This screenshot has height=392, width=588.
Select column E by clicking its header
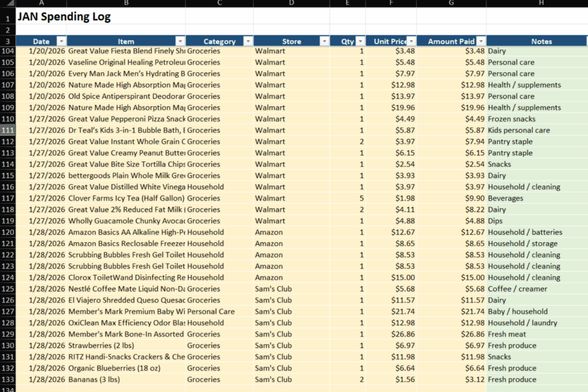(347, 5)
